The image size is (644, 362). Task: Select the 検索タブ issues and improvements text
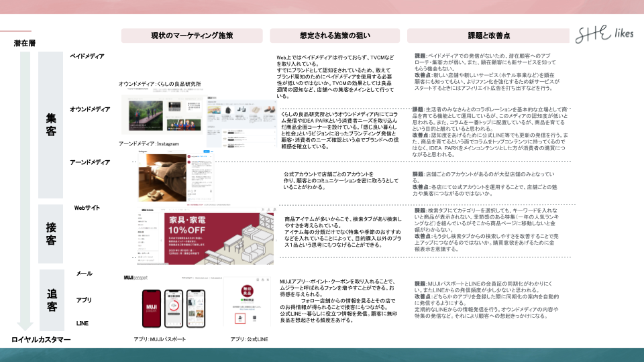pyautogui.click(x=487, y=230)
